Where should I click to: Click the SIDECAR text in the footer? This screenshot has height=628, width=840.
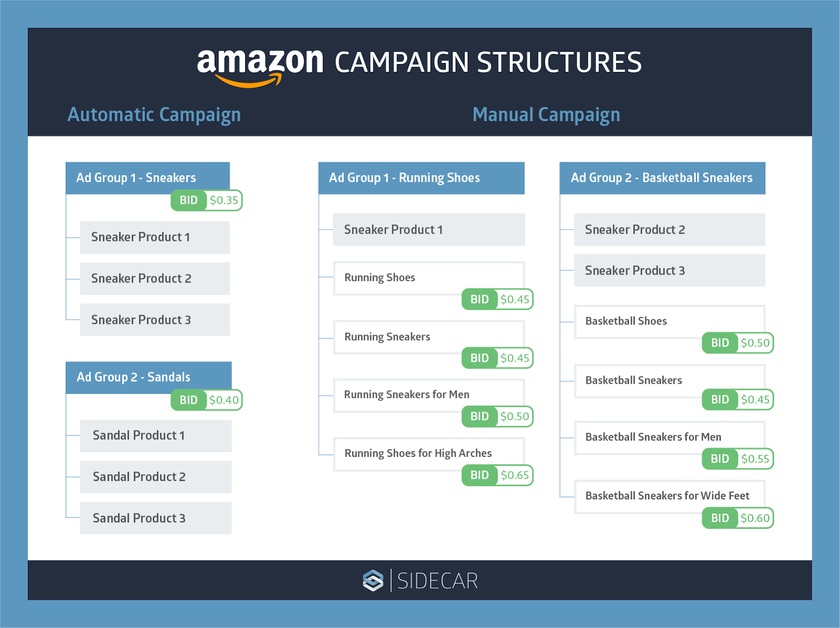(438, 581)
